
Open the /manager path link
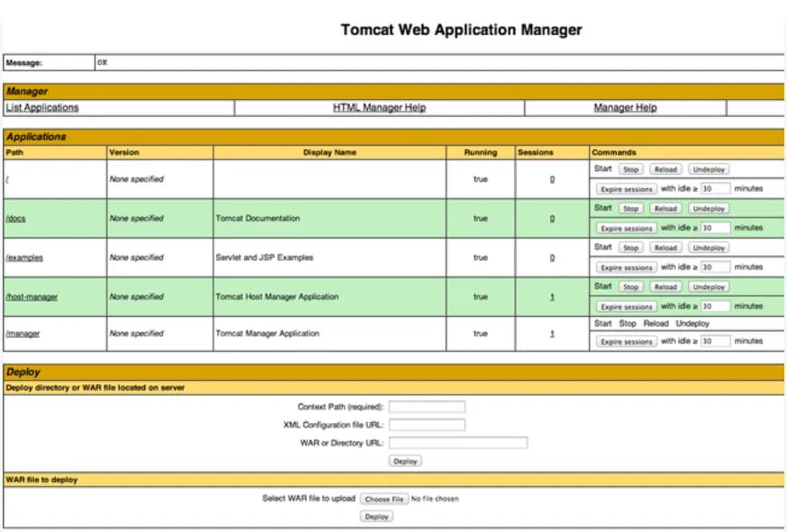(23, 333)
